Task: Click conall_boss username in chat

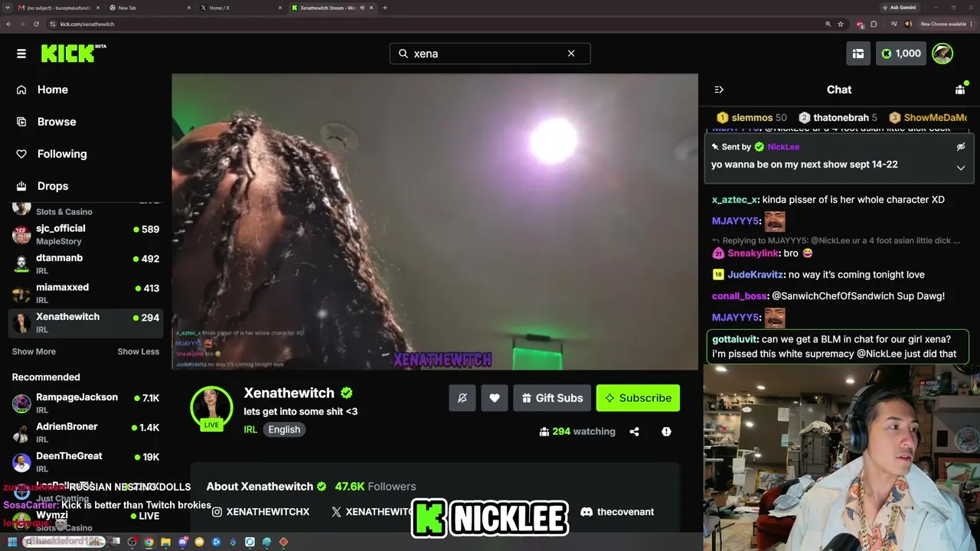Action: (x=740, y=296)
